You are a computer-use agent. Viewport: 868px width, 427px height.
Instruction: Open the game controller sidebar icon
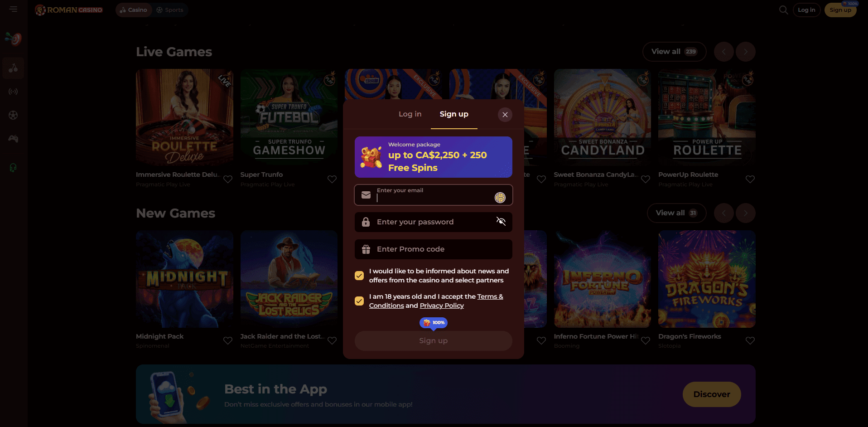coord(13,139)
